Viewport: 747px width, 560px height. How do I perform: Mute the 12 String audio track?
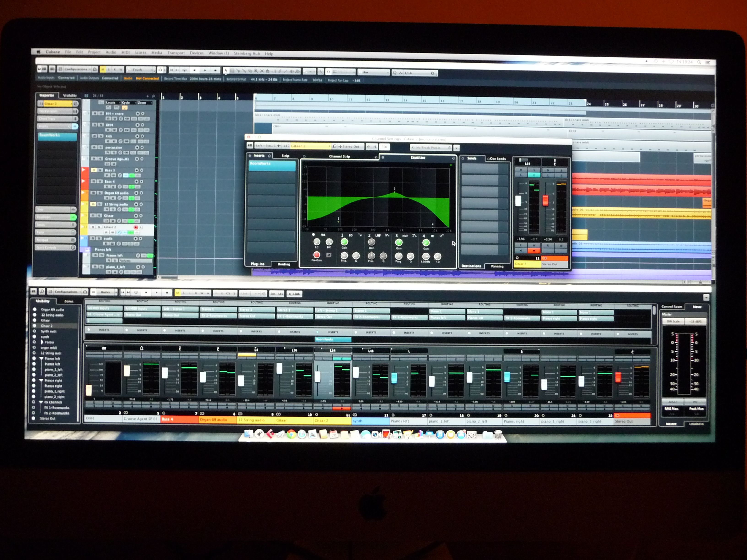(x=94, y=204)
